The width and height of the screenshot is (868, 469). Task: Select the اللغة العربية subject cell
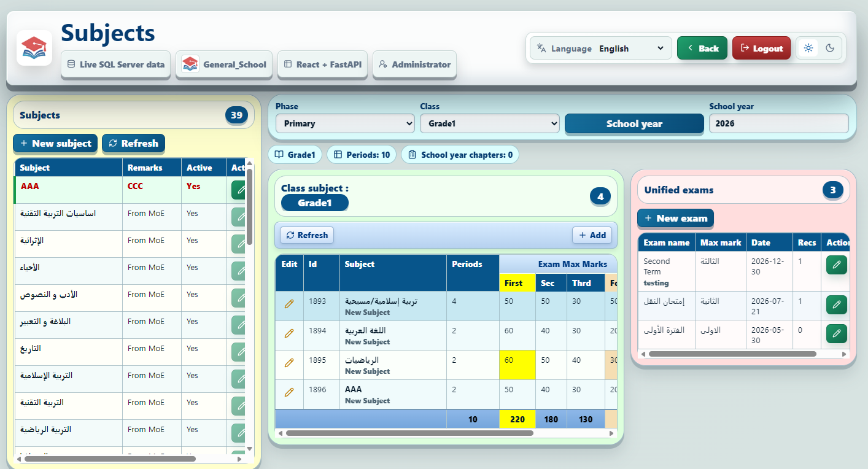click(393, 336)
